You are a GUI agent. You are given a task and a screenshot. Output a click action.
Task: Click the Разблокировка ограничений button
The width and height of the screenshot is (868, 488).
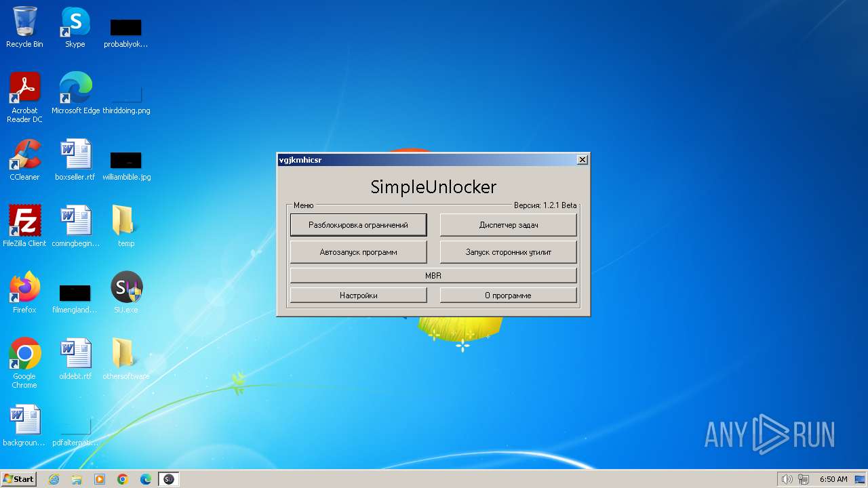tap(358, 225)
